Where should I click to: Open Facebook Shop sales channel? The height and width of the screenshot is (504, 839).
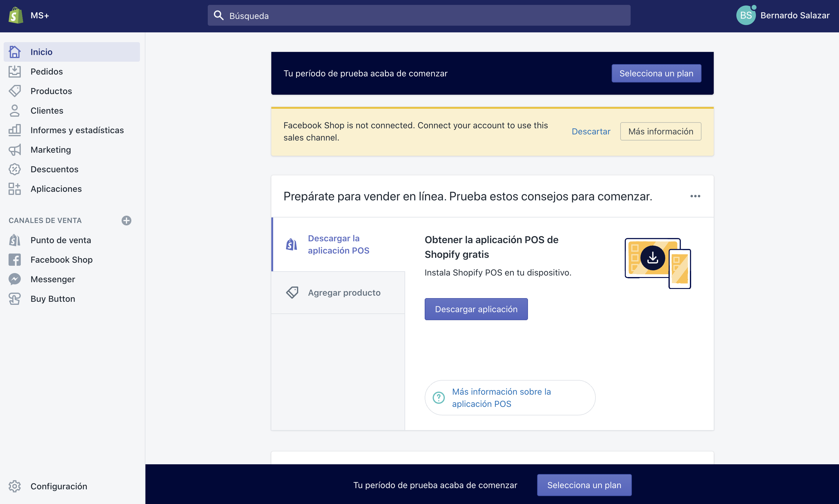(61, 259)
